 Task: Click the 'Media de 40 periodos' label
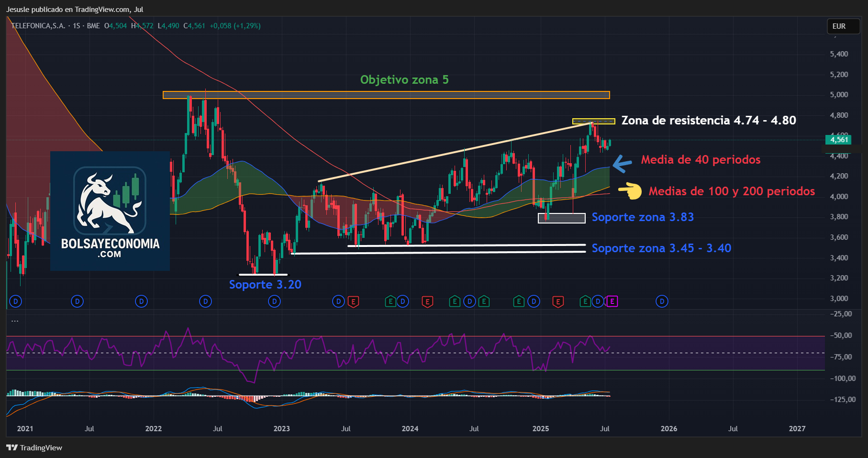pyautogui.click(x=701, y=160)
